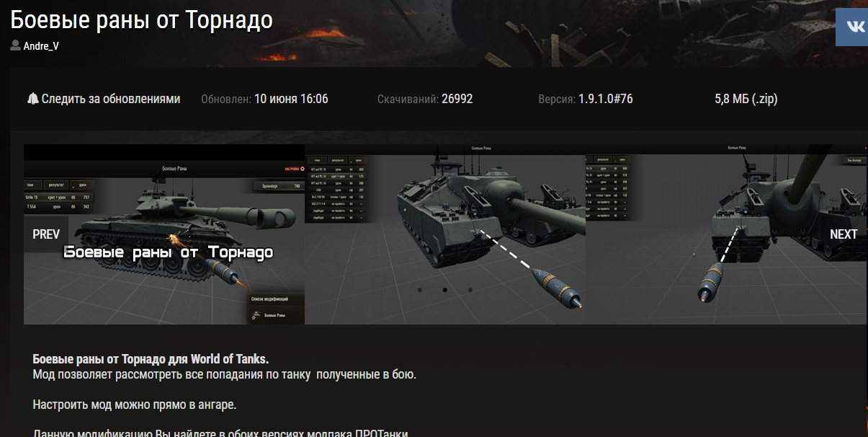
Task: Open the rightmost tank rear-view screenshot
Action: click(x=726, y=234)
